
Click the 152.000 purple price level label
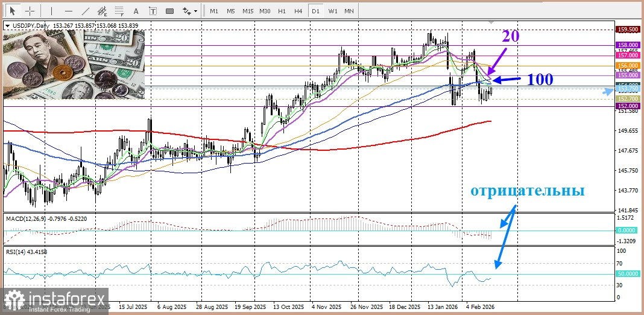pos(628,106)
